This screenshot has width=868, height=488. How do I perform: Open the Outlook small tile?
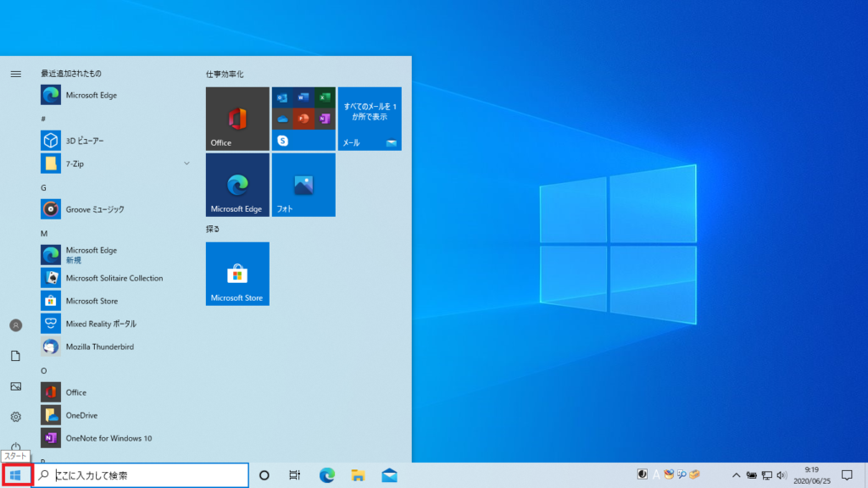[282, 98]
